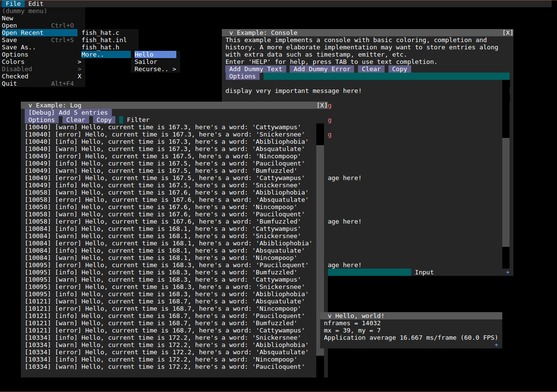The width and height of the screenshot is (557, 392).
Task: Click Add Dummy Text button
Action: point(255,69)
